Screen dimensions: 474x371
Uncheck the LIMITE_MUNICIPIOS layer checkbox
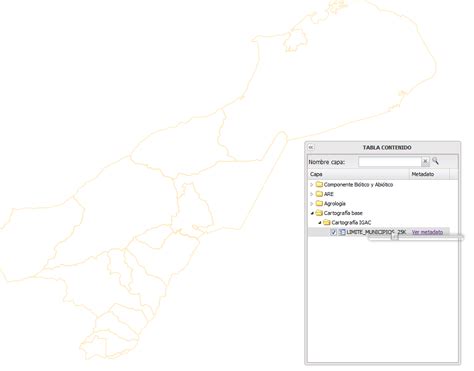pyautogui.click(x=333, y=232)
